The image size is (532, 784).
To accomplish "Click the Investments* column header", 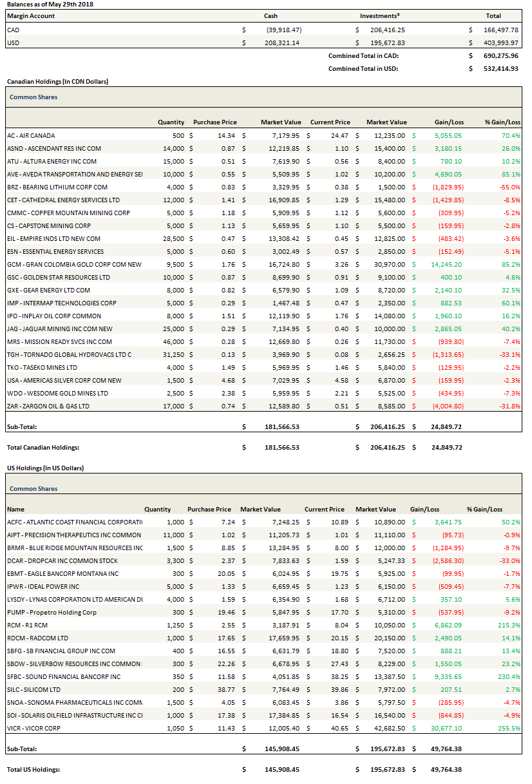I will 381,16.
